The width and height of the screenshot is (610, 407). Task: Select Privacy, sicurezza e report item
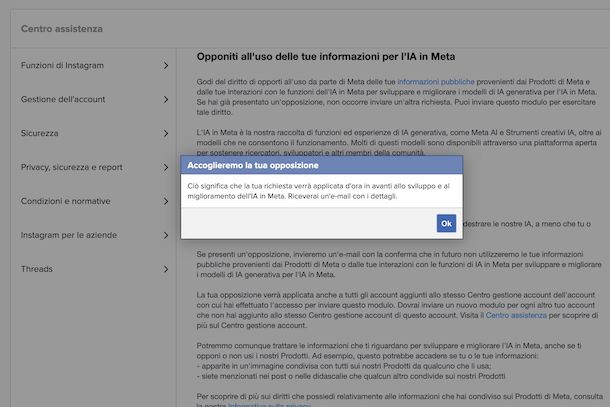point(72,167)
